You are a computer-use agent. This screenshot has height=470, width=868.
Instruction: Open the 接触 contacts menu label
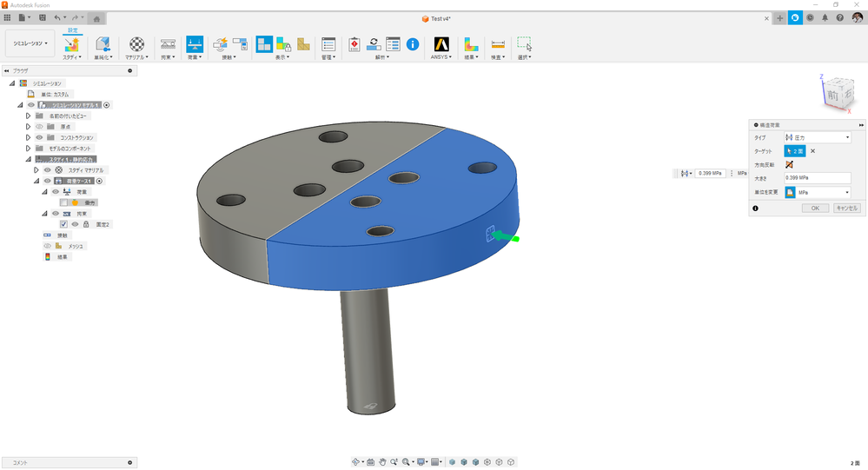229,57
